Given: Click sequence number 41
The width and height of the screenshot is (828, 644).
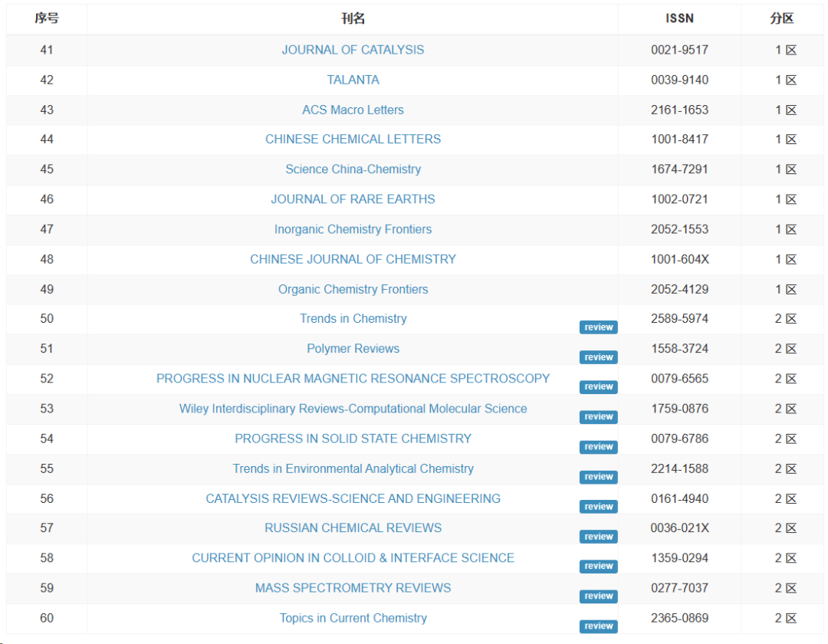Looking at the screenshot, I should pyautogui.click(x=47, y=50).
